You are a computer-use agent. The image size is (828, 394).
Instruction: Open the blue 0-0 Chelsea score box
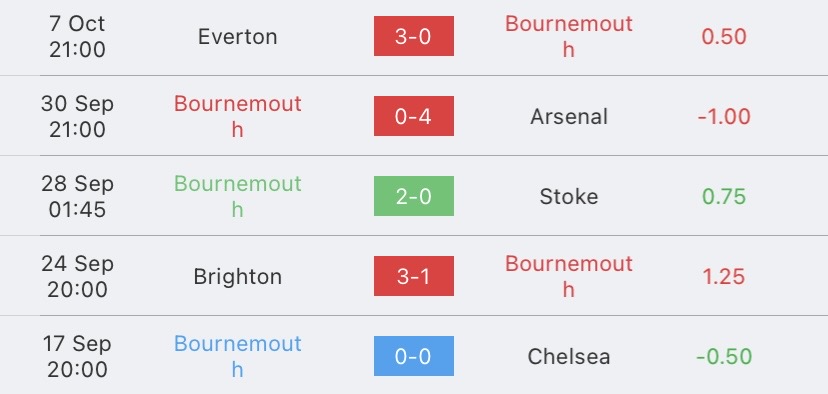(413, 356)
